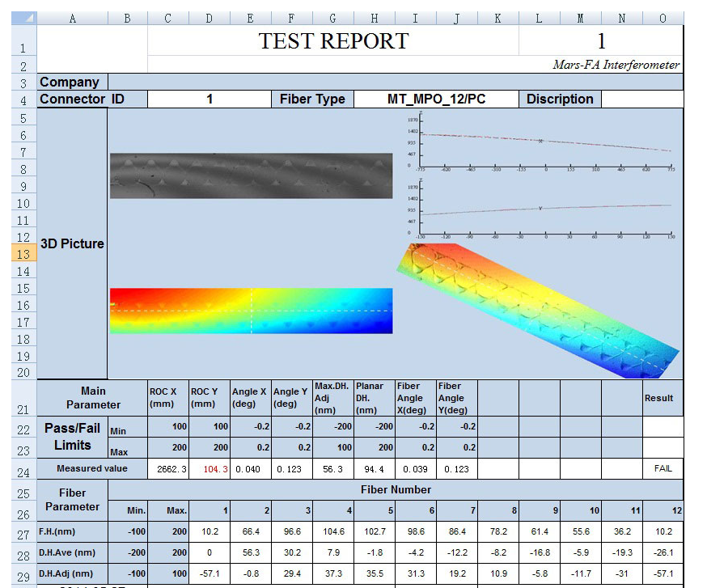
Task: Click the empty Discription value cell
Action: (x=642, y=99)
